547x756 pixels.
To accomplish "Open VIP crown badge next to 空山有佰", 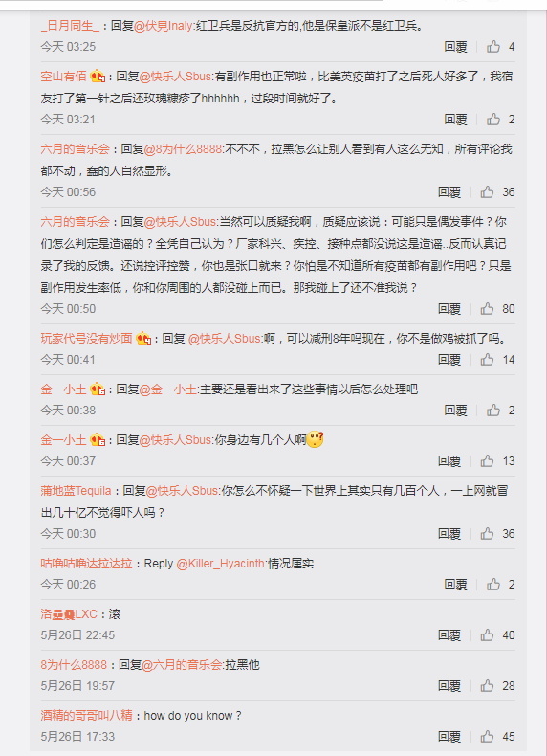I will click(x=98, y=77).
